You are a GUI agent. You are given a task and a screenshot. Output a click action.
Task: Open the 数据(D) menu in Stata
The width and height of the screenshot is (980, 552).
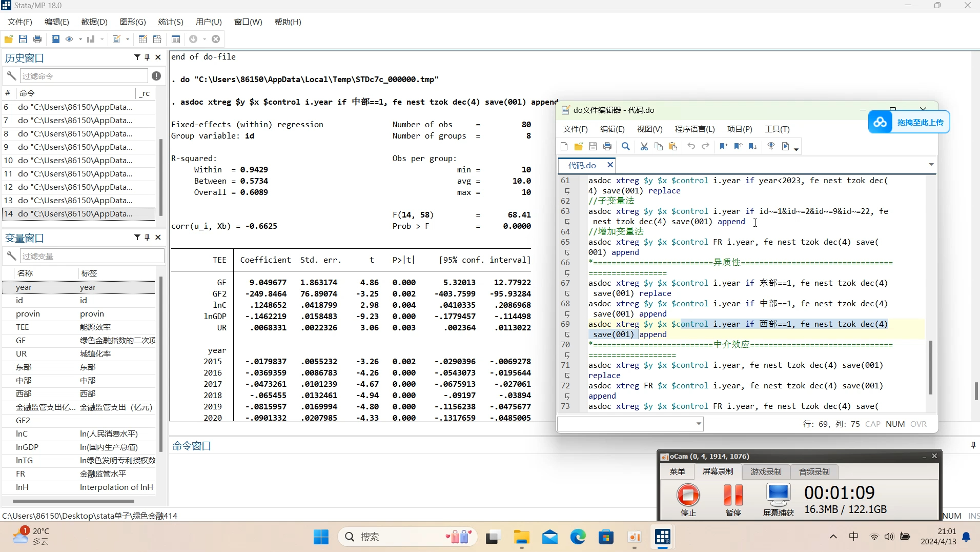(94, 22)
